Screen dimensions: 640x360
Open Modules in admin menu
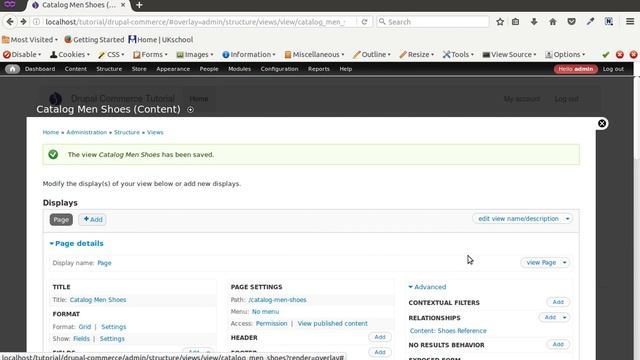[x=240, y=69]
